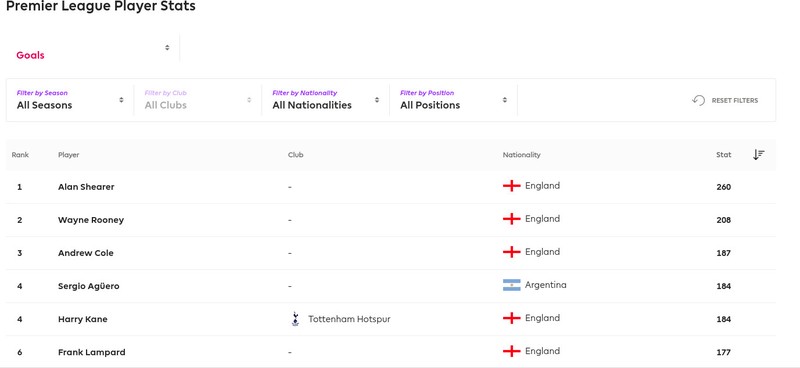Open the Filter by Season dropdown
This screenshot has width=800, height=368.
[x=70, y=100]
